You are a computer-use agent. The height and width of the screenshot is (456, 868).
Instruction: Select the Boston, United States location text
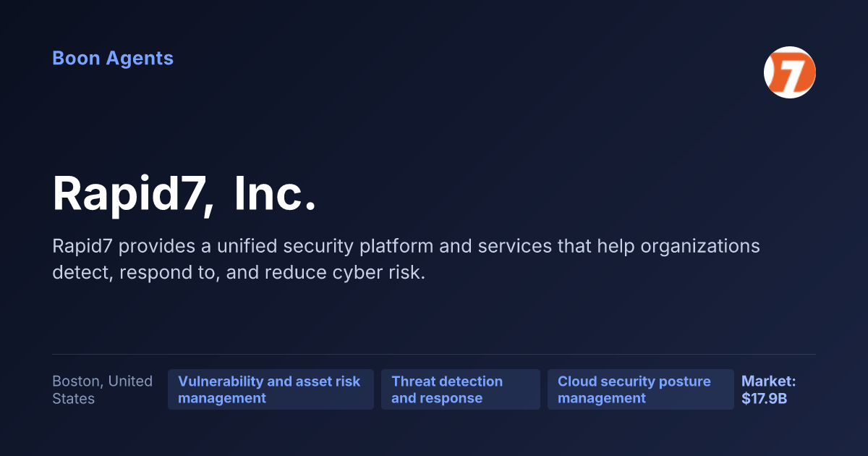pos(103,389)
